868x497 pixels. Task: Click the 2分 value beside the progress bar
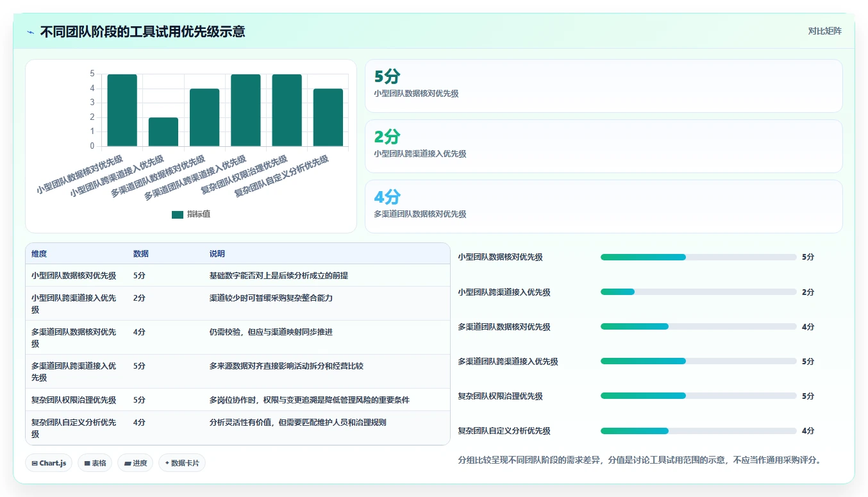click(808, 292)
